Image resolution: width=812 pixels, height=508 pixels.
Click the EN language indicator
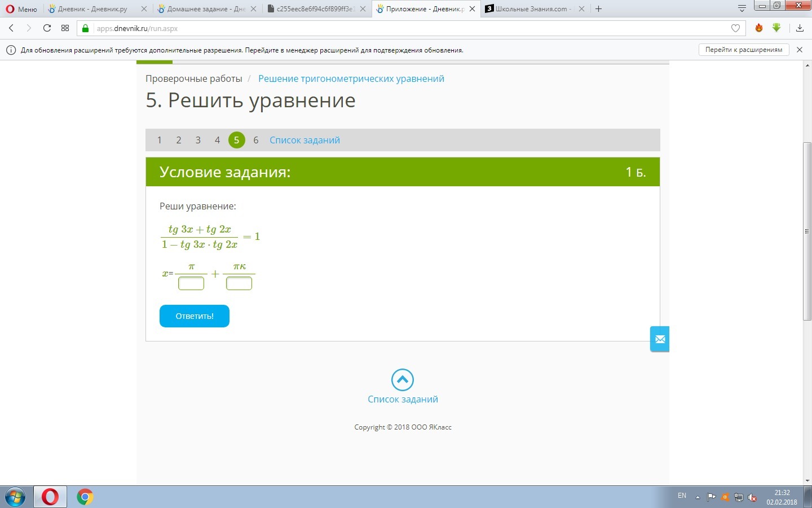click(682, 496)
